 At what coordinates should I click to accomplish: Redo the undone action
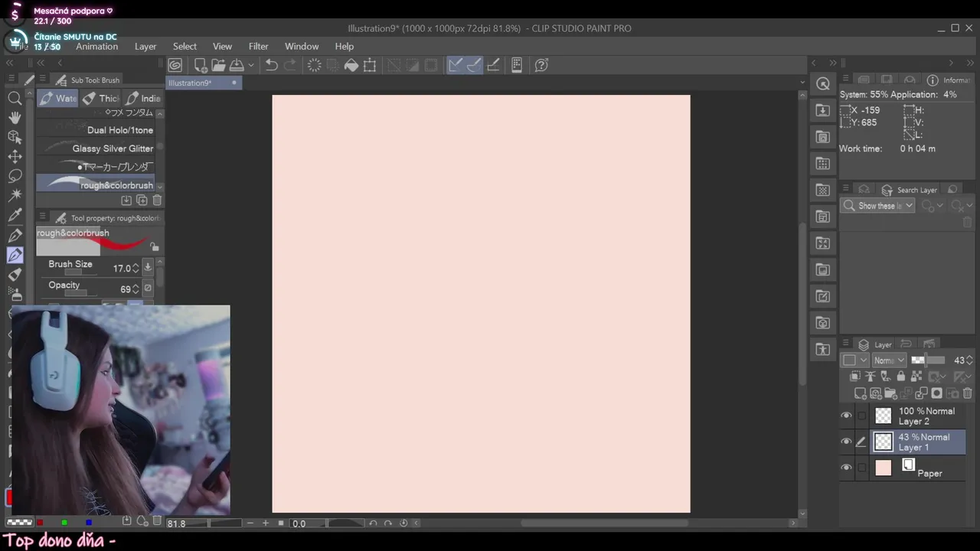[x=289, y=65]
